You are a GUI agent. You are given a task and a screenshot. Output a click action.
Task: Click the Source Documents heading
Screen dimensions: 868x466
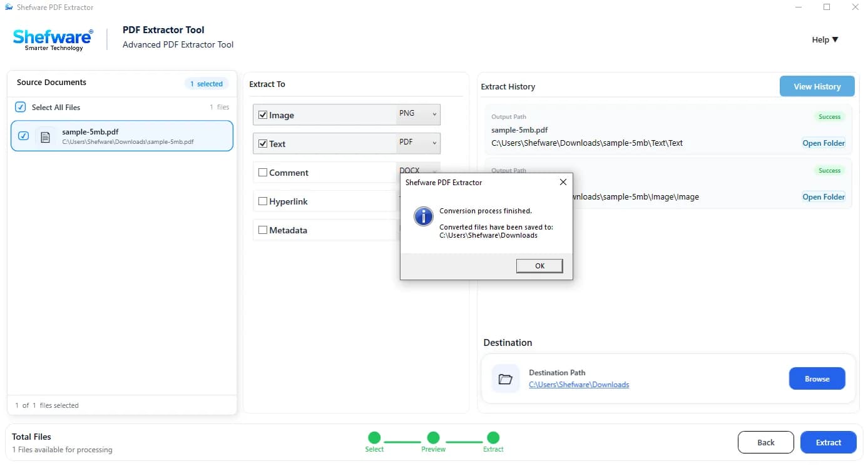click(x=51, y=83)
